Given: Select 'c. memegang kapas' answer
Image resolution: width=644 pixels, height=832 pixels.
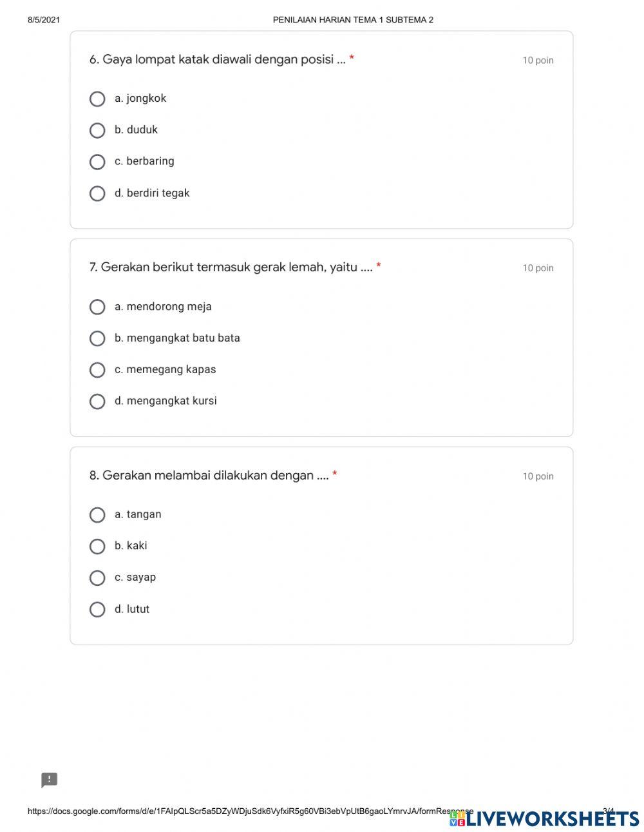Looking at the screenshot, I should tap(97, 370).
